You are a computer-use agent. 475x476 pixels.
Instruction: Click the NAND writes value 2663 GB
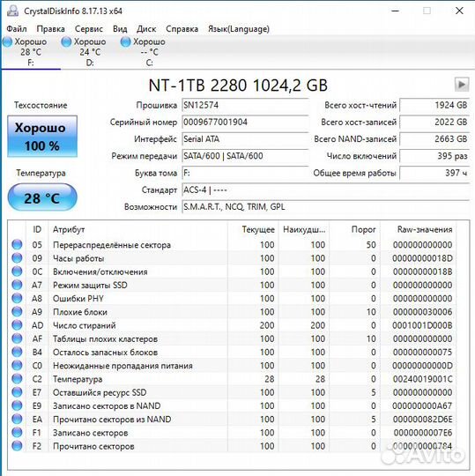tap(434, 139)
